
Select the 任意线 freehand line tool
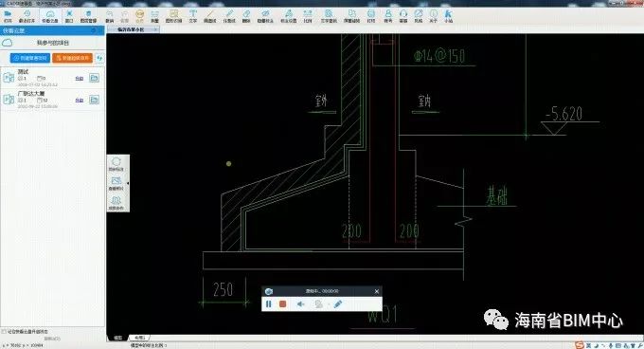tap(229, 16)
